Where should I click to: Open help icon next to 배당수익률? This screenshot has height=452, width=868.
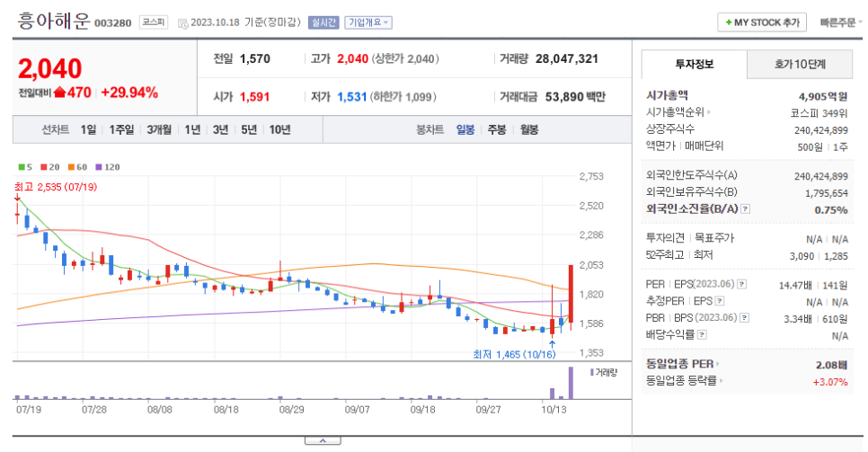(702, 334)
